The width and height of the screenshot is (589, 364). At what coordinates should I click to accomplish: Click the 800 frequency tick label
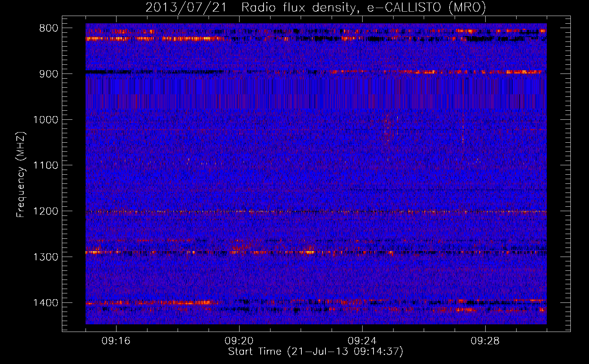coord(49,28)
